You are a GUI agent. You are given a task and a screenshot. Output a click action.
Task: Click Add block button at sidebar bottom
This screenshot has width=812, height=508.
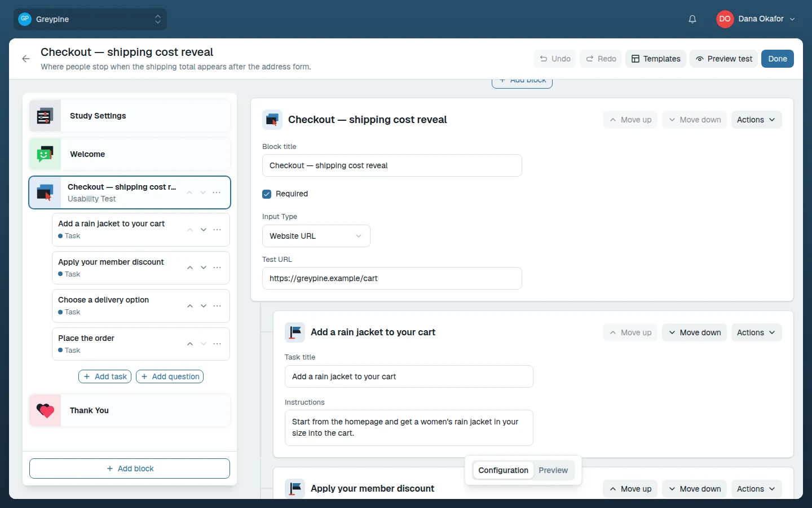pyautogui.click(x=130, y=468)
